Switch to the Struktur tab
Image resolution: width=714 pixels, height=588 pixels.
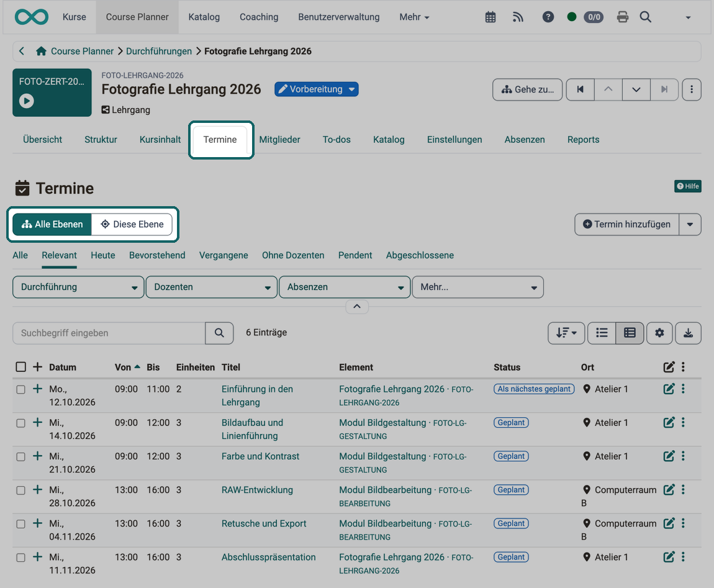101,139
